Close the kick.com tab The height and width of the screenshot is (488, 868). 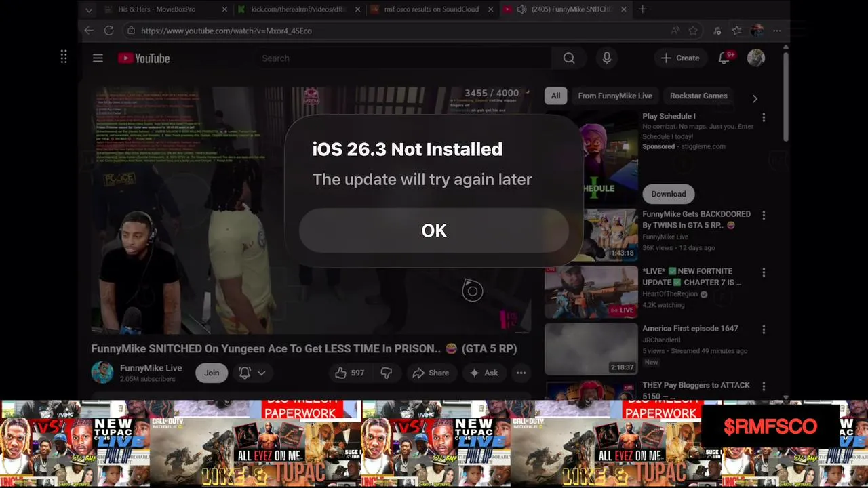pos(357,9)
